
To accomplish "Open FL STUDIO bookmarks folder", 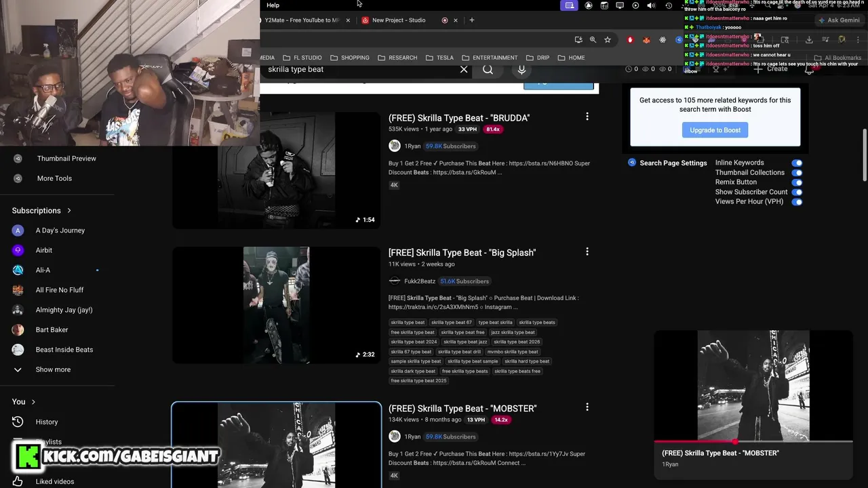I will point(302,58).
